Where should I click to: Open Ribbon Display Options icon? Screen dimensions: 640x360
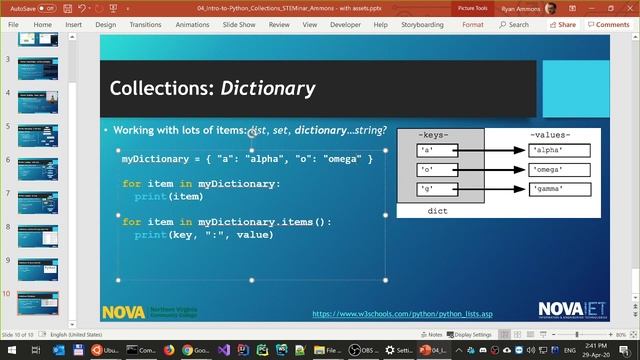point(572,8)
